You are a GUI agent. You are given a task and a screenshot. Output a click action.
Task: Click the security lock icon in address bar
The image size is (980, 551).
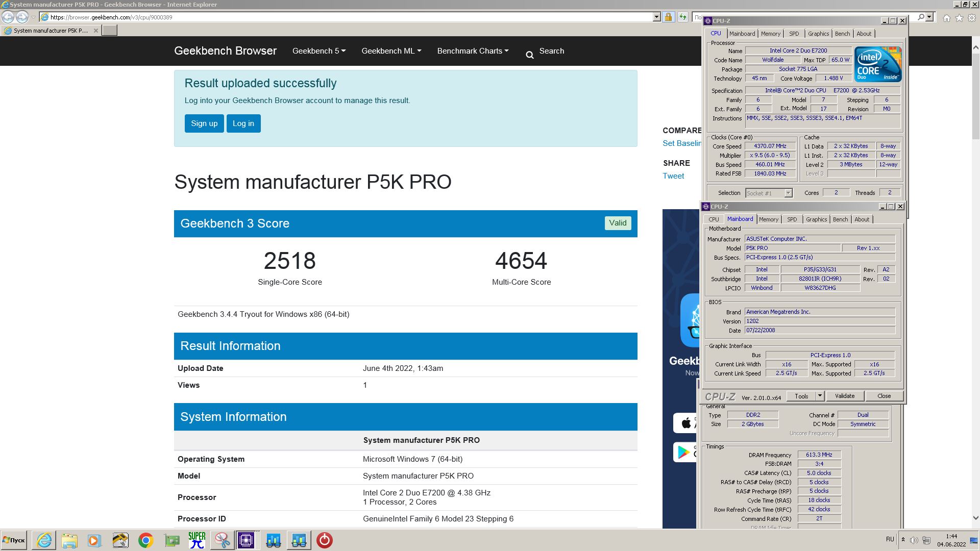pos(668,17)
